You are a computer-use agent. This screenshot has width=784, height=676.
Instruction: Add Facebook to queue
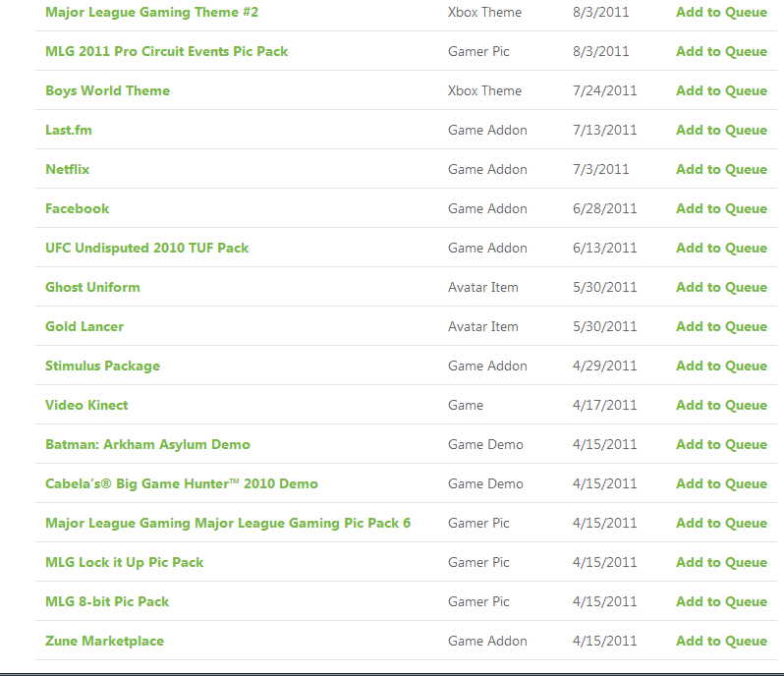tap(721, 208)
